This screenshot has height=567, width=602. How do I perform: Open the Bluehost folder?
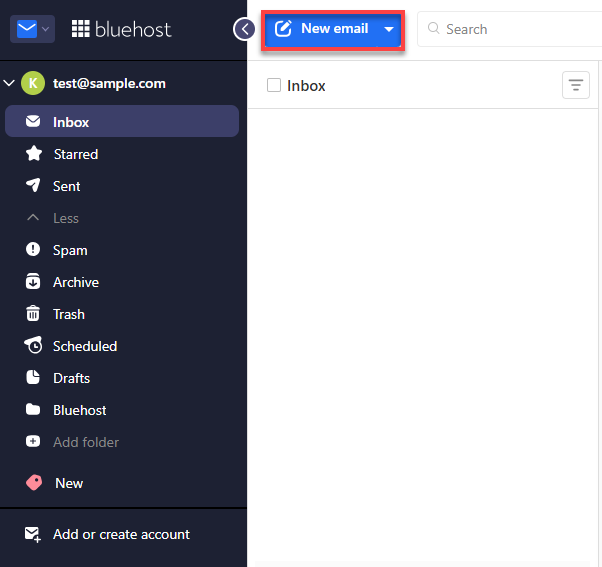(80, 410)
